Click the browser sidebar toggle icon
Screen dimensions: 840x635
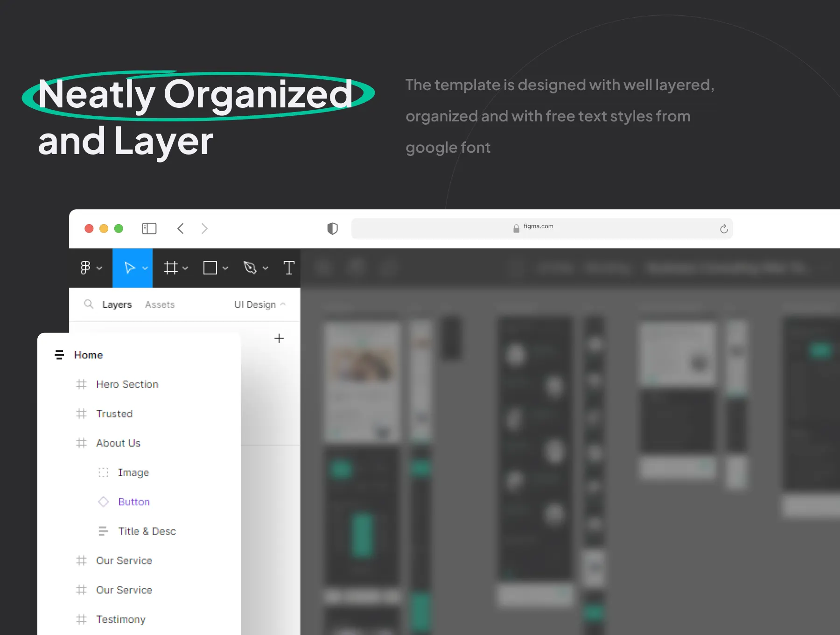click(149, 229)
